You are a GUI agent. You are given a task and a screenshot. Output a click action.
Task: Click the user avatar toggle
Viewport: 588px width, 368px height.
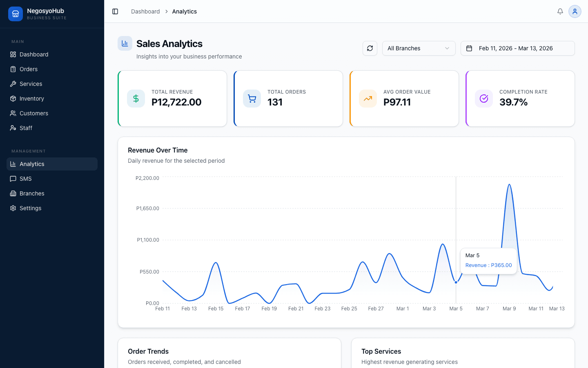pyautogui.click(x=575, y=11)
